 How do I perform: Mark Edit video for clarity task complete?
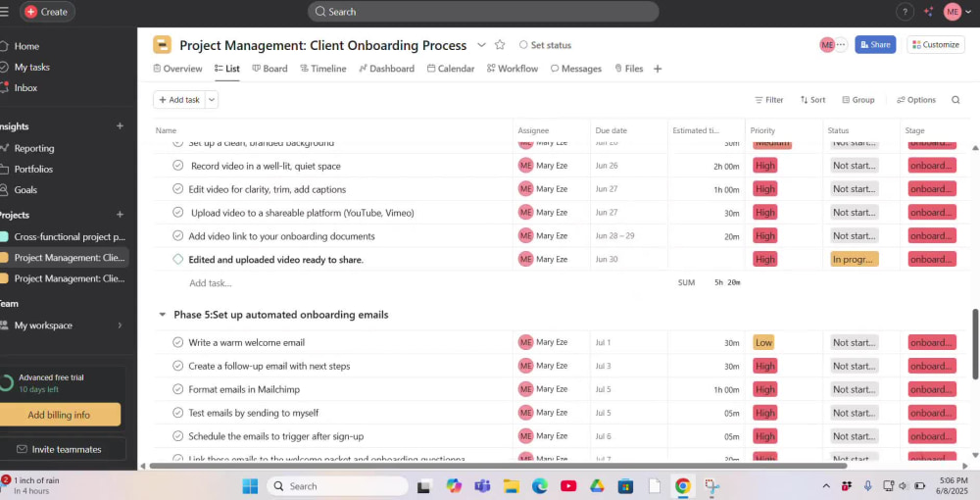(x=178, y=189)
